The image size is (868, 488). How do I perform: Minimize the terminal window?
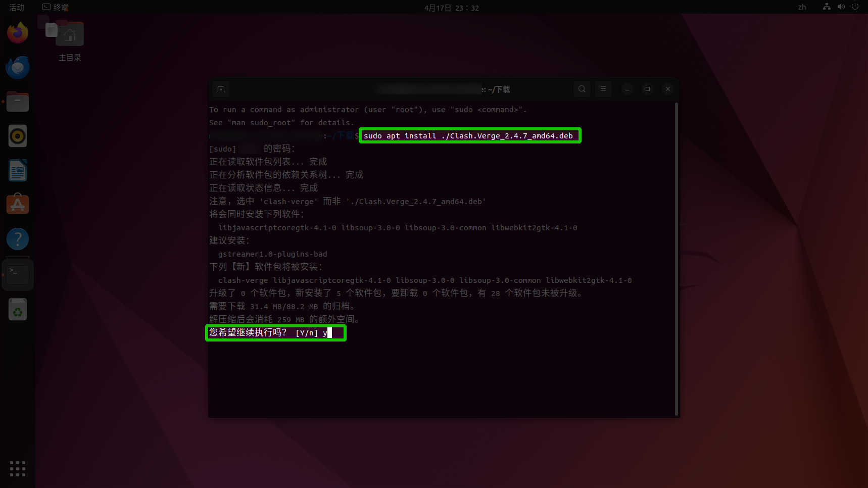click(x=628, y=89)
